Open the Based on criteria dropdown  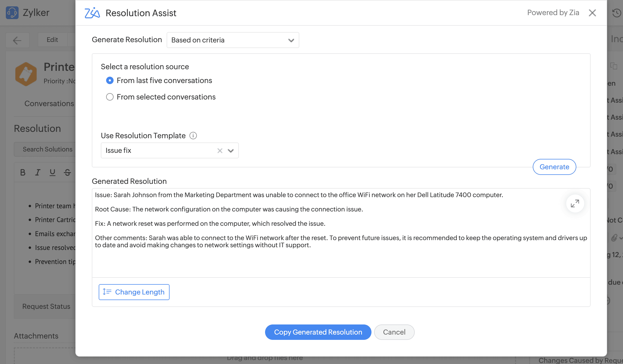coord(233,40)
